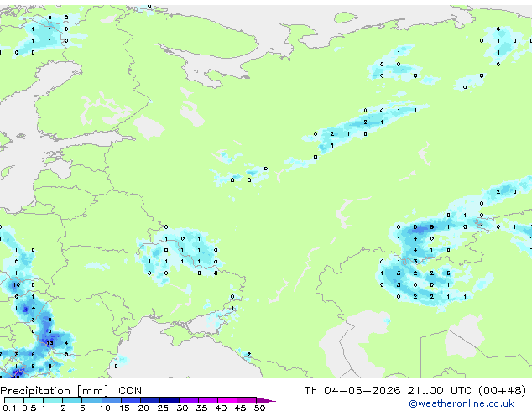This screenshot has height=411, width=532.
Task: Select the 35–40 mm violet legend swatch
Action: pyautogui.click(x=207, y=400)
